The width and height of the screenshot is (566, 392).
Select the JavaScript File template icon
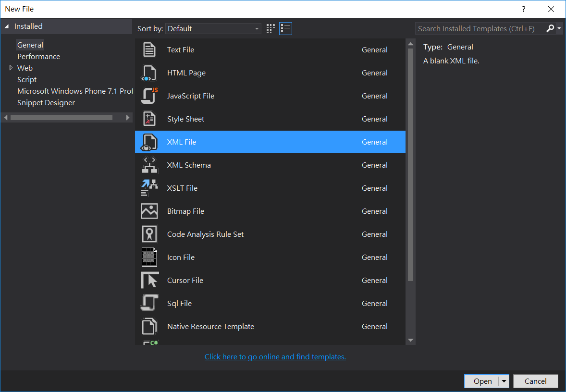click(x=149, y=96)
